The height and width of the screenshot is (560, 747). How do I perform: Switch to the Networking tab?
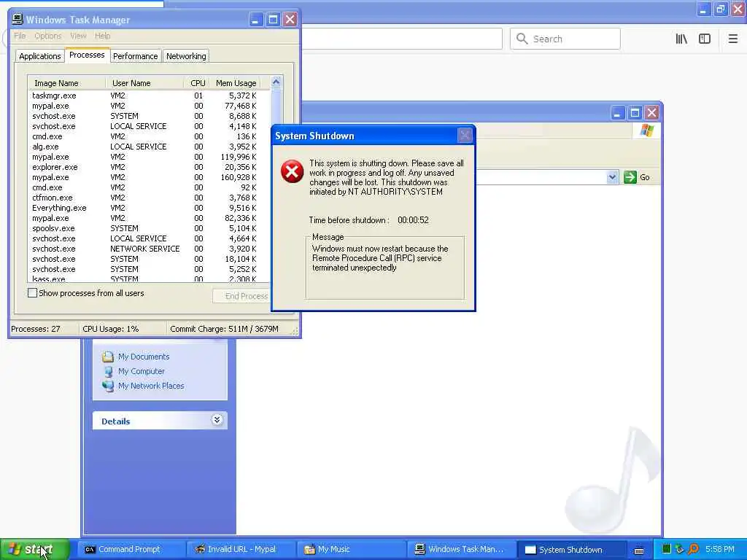tap(186, 56)
